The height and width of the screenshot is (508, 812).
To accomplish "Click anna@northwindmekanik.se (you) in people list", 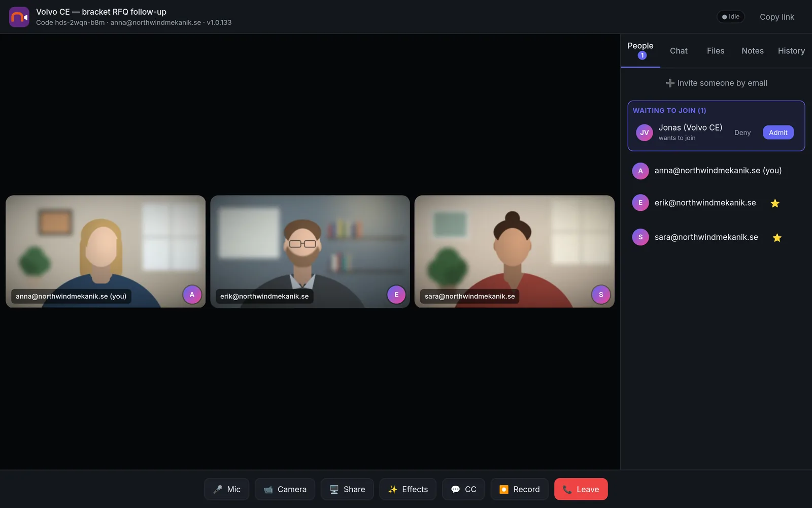I will click(x=718, y=171).
